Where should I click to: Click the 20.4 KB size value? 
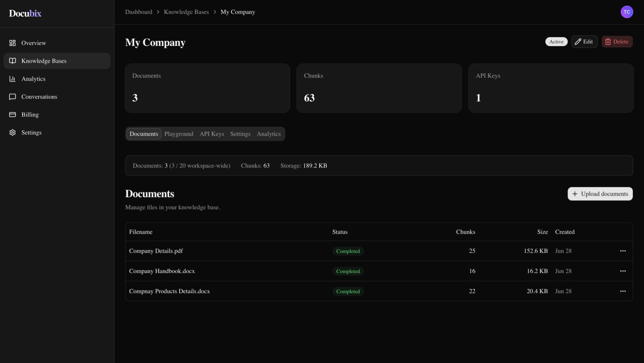click(537, 291)
